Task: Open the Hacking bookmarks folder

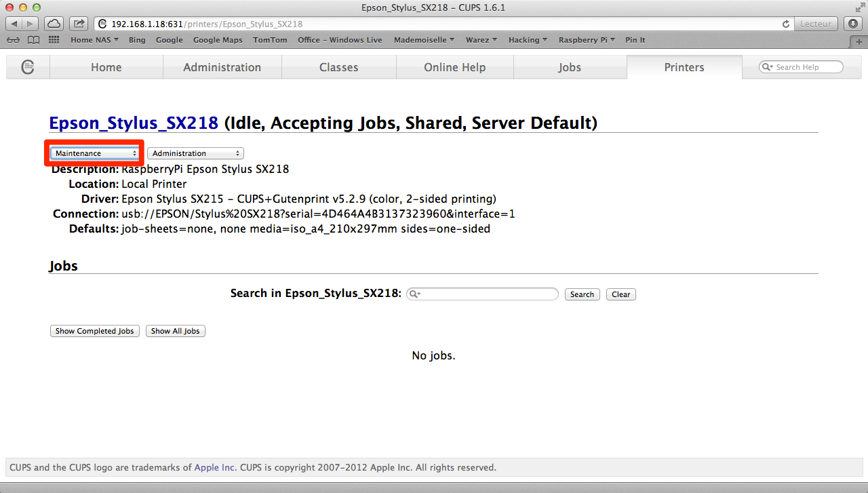Action: [528, 40]
